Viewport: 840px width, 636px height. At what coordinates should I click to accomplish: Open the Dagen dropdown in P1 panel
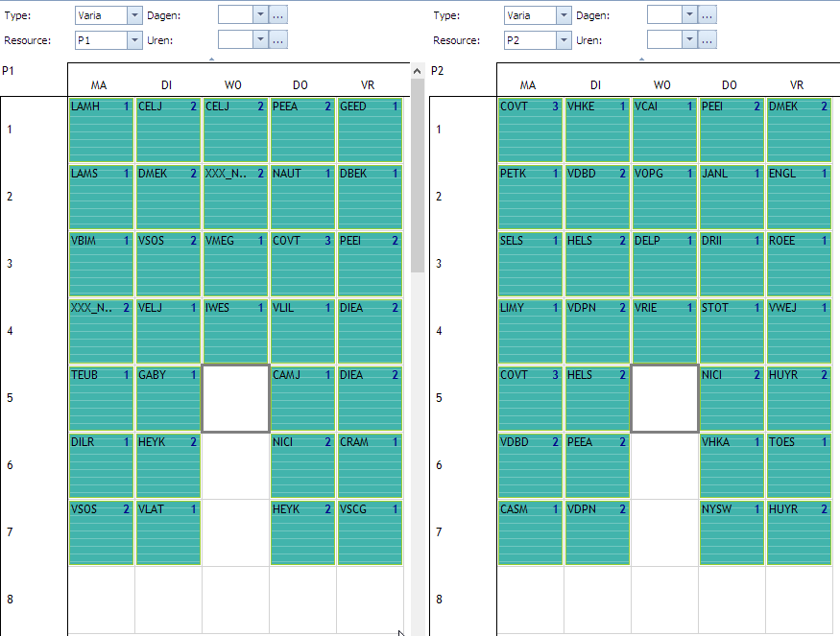pyautogui.click(x=260, y=15)
